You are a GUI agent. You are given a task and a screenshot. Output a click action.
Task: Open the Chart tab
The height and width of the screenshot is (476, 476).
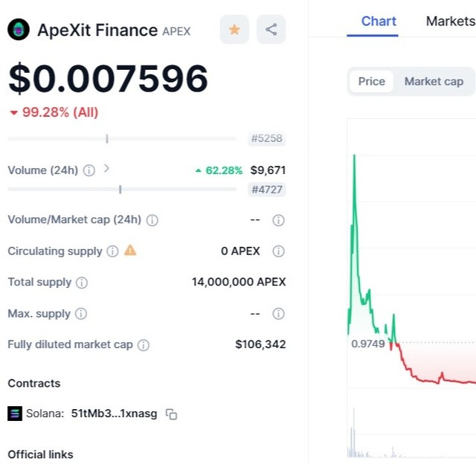tap(379, 22)
